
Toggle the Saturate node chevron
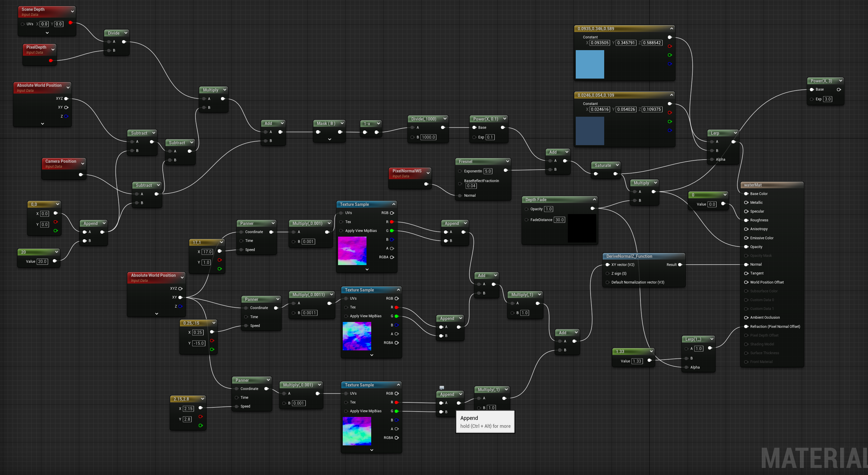(617, 165)
